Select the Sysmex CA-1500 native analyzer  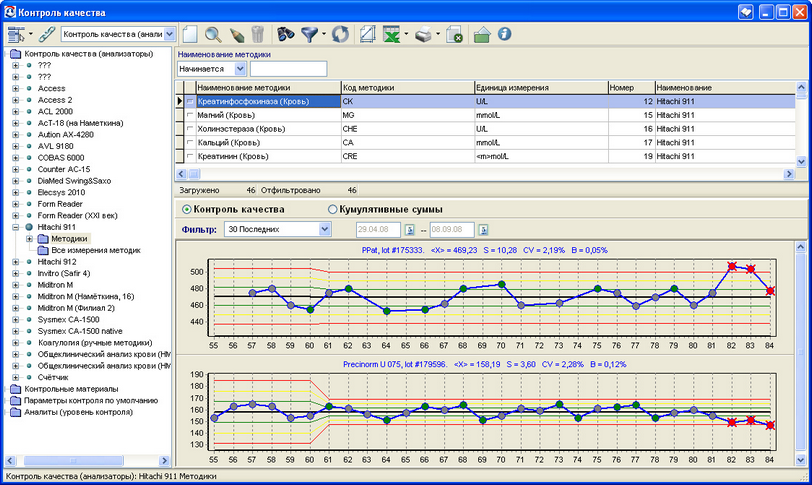tap(80, 331)
